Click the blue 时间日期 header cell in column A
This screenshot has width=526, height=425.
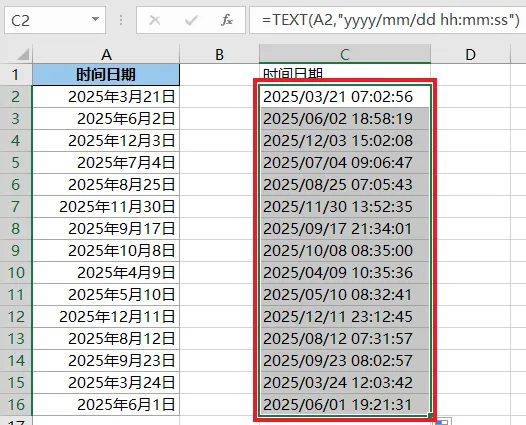(106, 74)
